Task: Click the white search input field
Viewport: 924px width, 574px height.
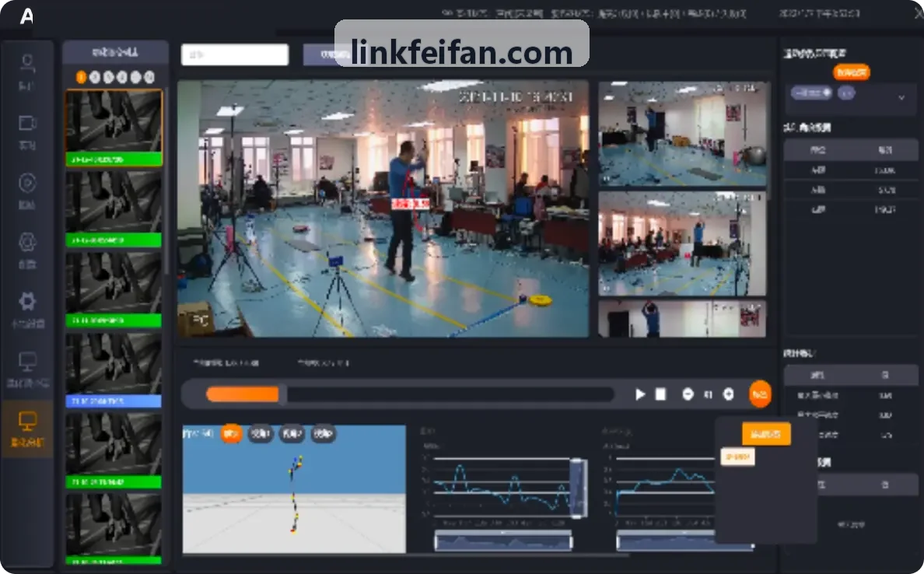Action: 235,54
